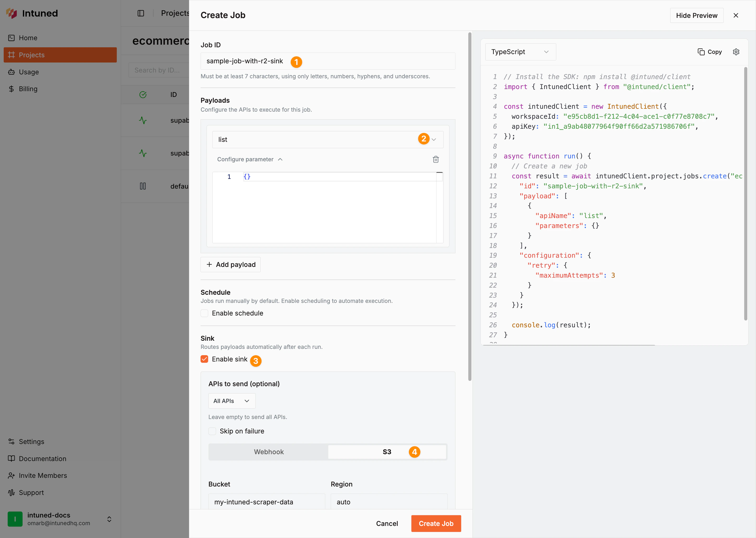
Task: Open Support from the sidebar
Action: coord(31,492)
